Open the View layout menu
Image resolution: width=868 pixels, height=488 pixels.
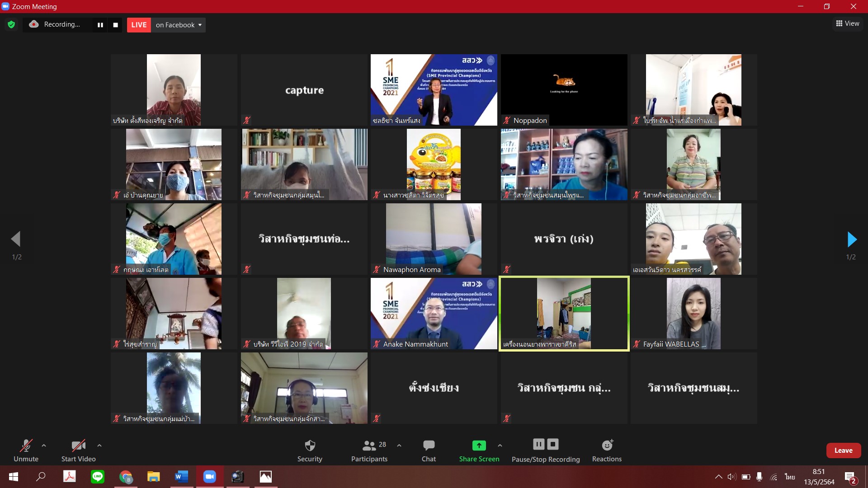(x=848, y=23)
